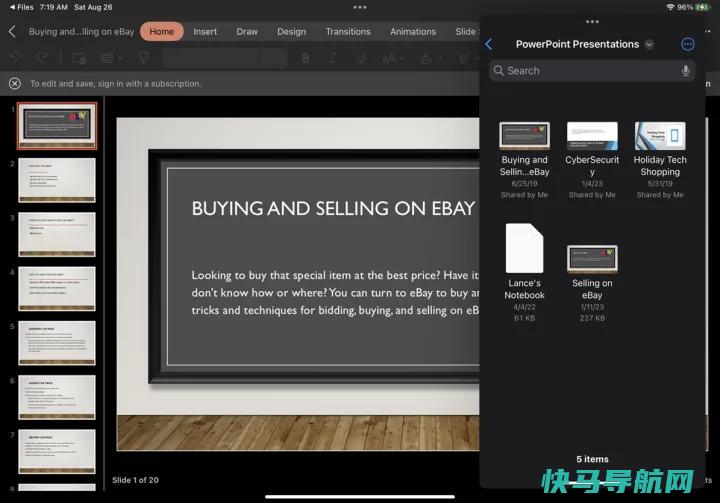
Task: Open the Files more options button
Action: (x=687, y=44)
